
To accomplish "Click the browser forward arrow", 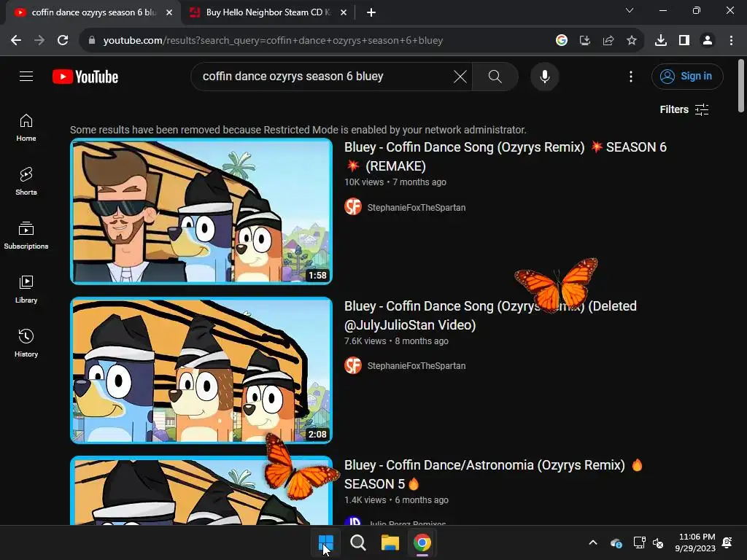I will coord(39,41).
